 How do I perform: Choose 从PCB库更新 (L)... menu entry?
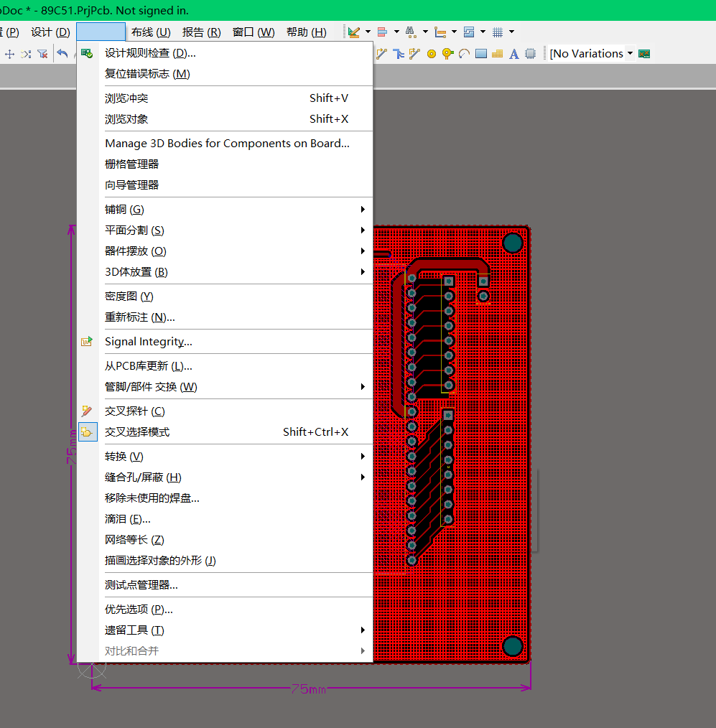pyautogui.click(x=225, y=366)
